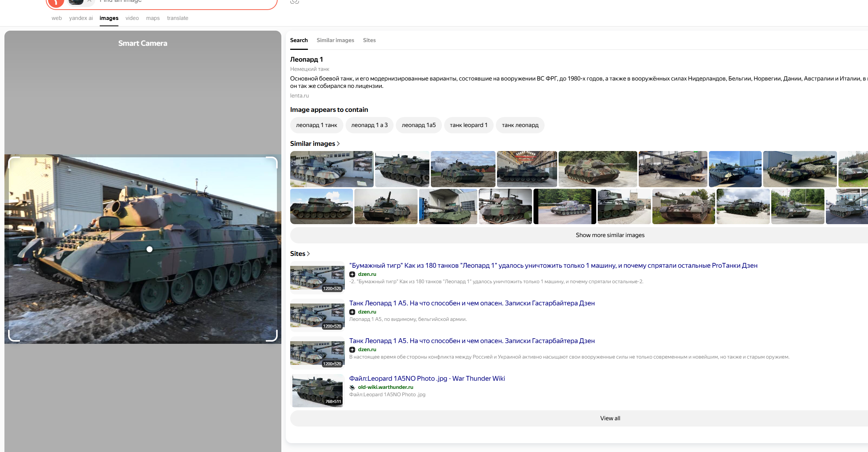Switch to the Similar images tab
Screen dimensions: 868x452
(x=335, y=40)
